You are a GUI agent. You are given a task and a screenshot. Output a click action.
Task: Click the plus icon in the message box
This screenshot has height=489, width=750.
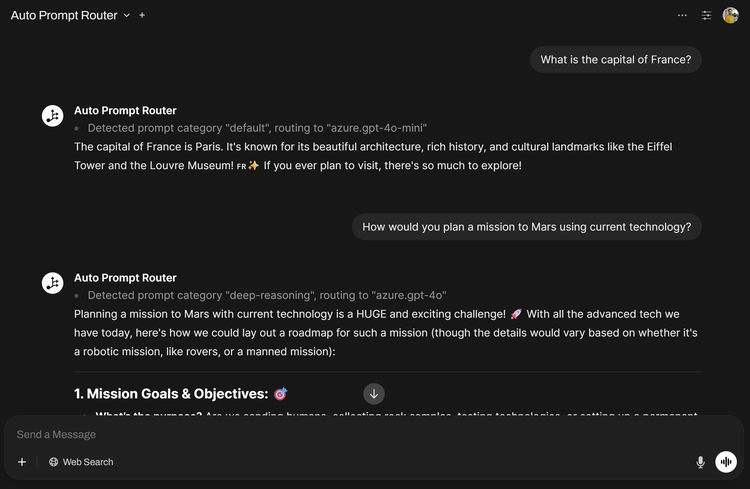click(22, 462)
